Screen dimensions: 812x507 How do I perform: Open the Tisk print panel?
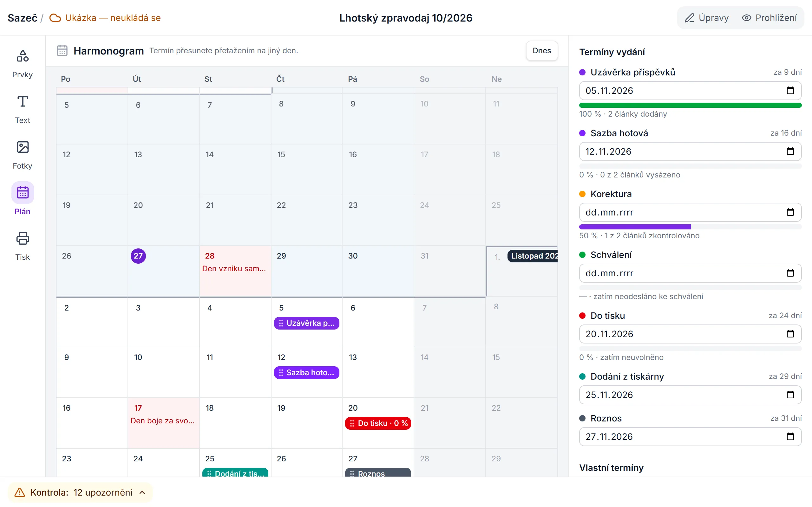(23, 246)
